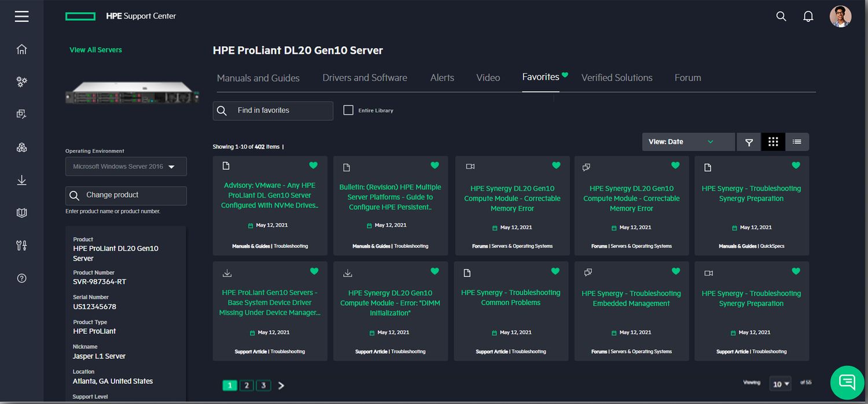Open the filter funnel button

pos(749,142)
